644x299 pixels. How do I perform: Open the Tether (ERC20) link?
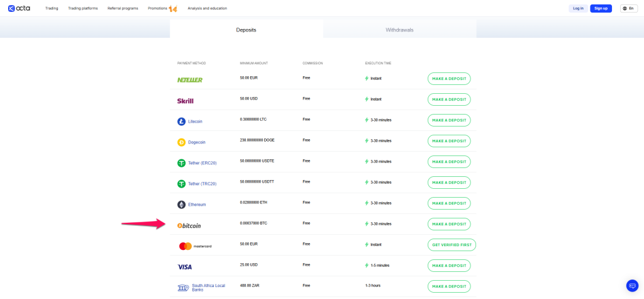pyautogui.click(x=203, y=163)
